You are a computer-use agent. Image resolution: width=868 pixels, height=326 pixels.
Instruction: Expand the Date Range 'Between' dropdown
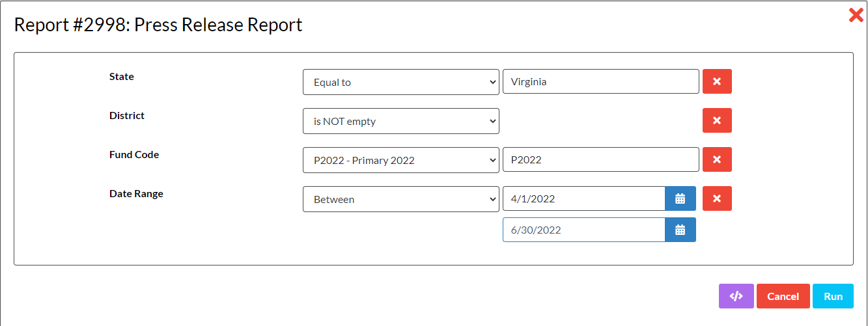[401, 199]
